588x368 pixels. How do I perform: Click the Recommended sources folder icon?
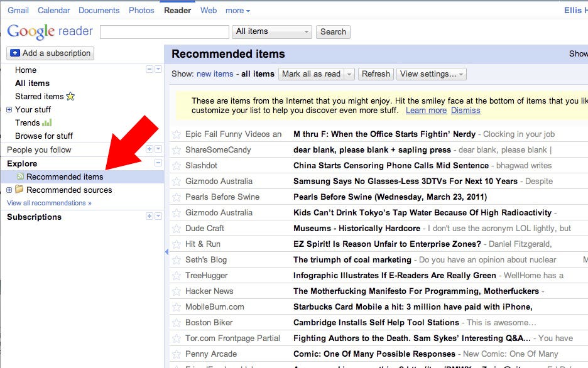tap(19, 189)
